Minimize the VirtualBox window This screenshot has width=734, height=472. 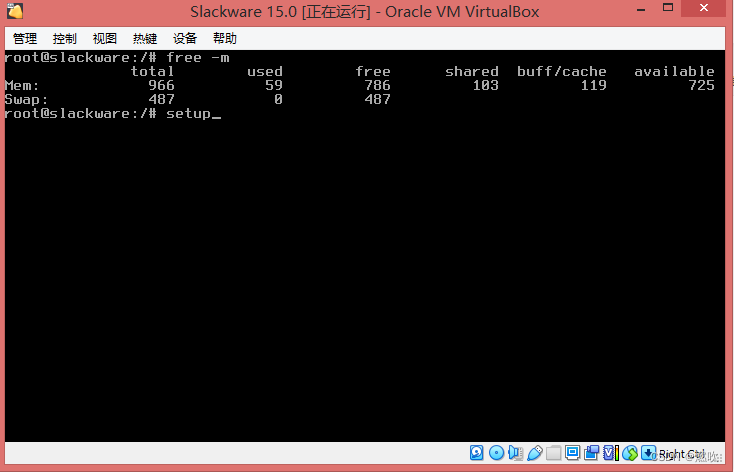[641, 9]
